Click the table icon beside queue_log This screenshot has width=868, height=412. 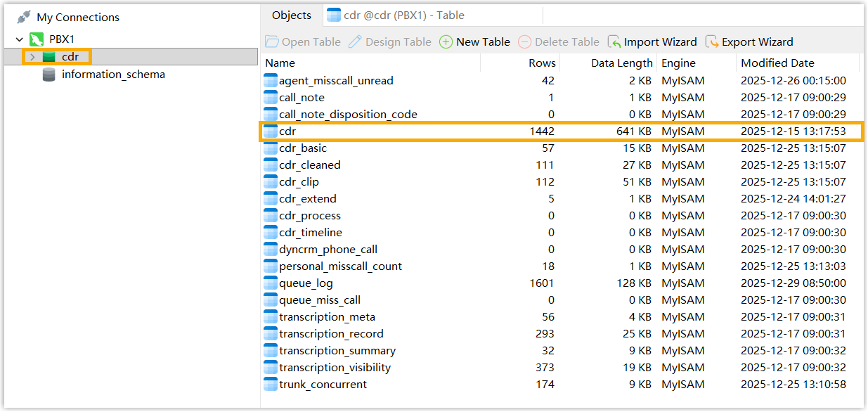pyautogui.click(x=271, y=283)
